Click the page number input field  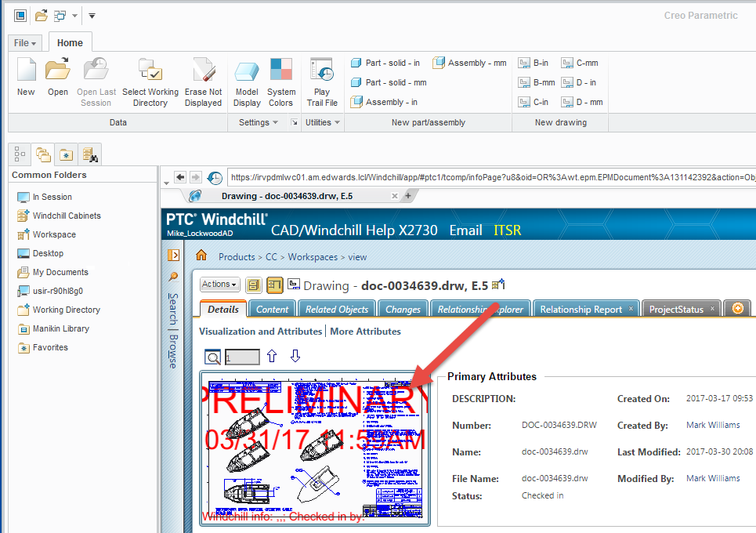click(x=243, y=357)
